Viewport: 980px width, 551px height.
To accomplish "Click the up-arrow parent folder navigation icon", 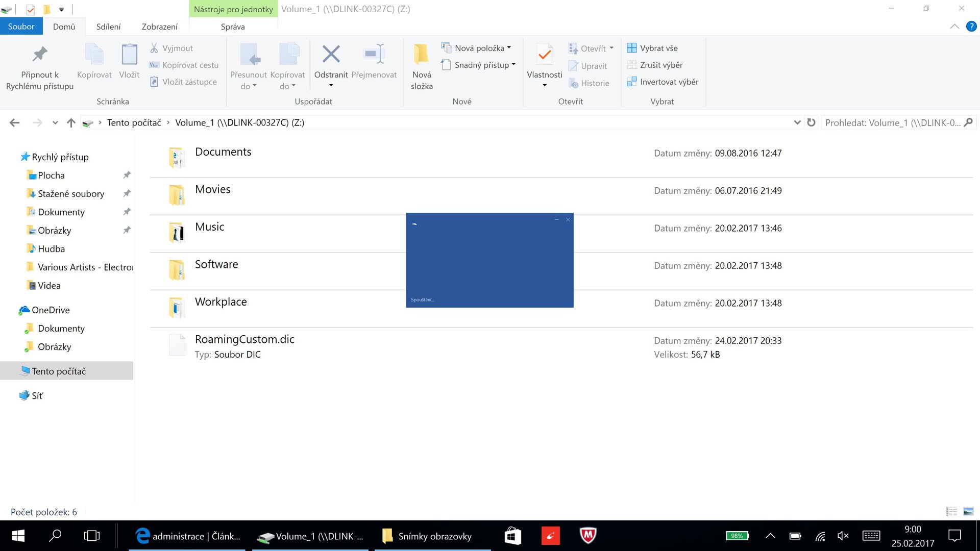I will pos(71,122).
